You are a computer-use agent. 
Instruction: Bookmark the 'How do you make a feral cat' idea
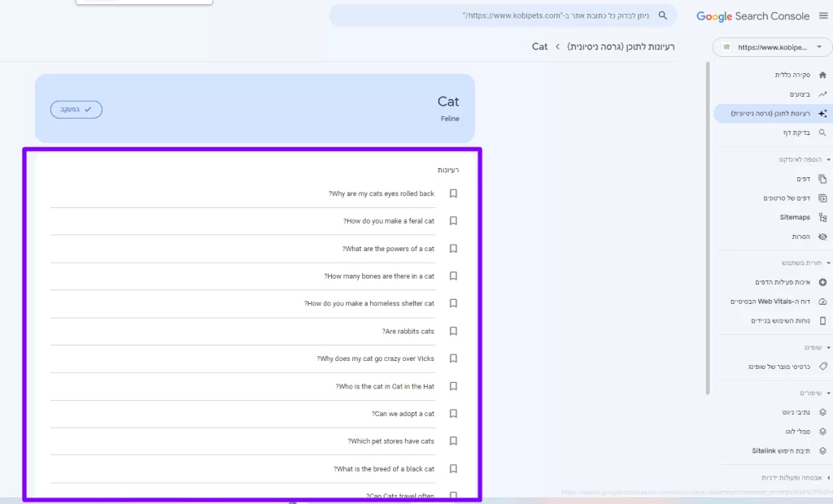(453, 221)
